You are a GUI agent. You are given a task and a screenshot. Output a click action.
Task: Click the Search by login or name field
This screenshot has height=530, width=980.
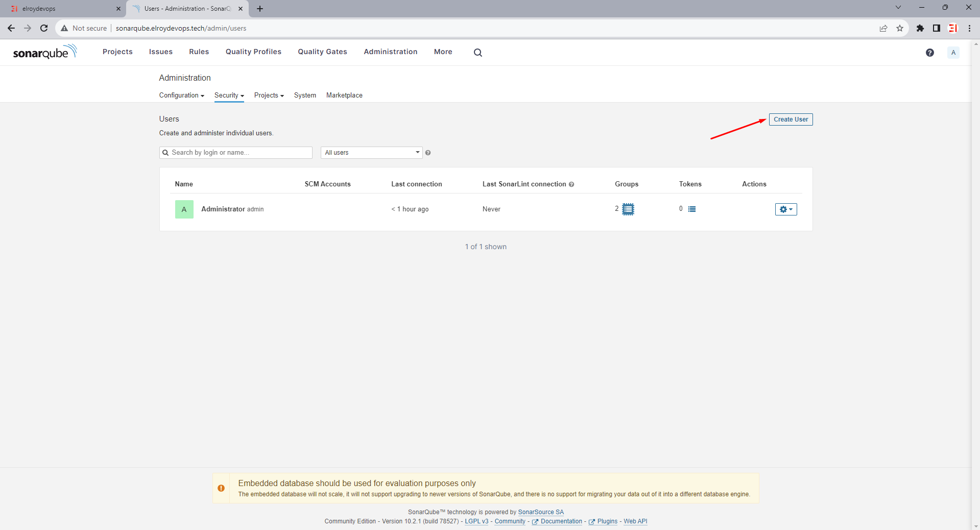(236, 153)
